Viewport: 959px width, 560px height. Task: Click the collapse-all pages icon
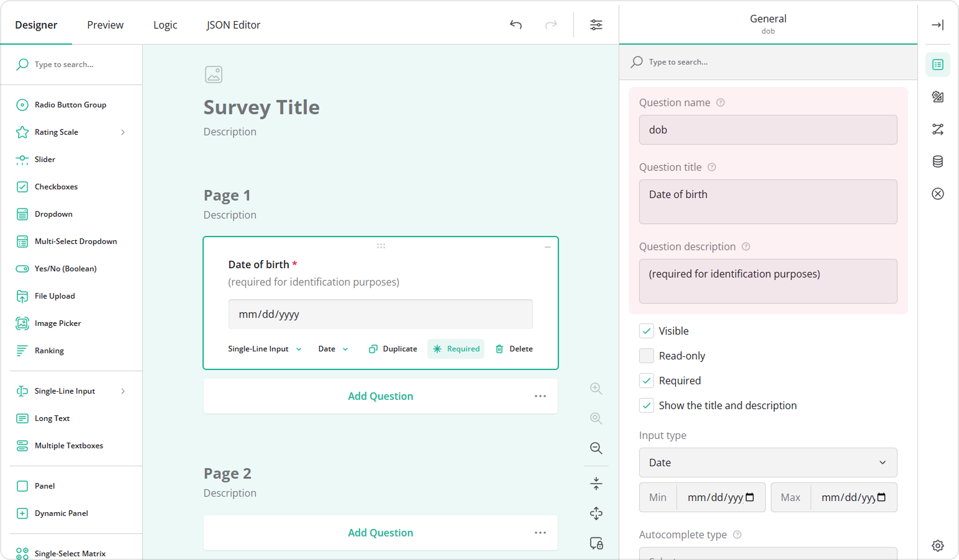coord(596,483)
